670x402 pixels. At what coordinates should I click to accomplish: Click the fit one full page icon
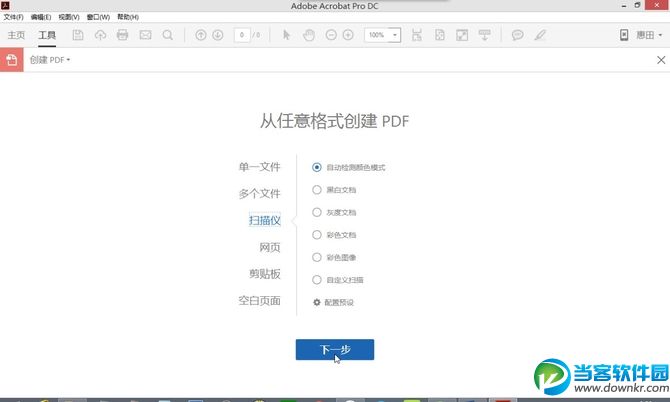(440, 35)
